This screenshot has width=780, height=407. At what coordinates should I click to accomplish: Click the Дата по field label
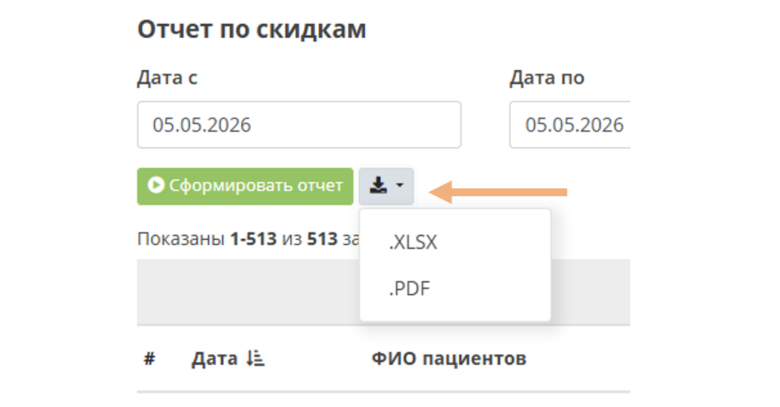[547, 78]
